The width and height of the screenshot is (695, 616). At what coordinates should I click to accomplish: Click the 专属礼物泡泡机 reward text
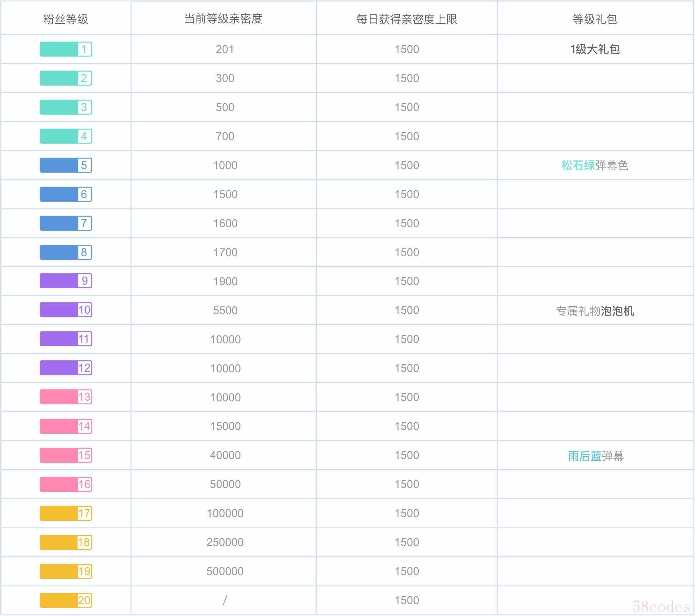click(595, 310)
